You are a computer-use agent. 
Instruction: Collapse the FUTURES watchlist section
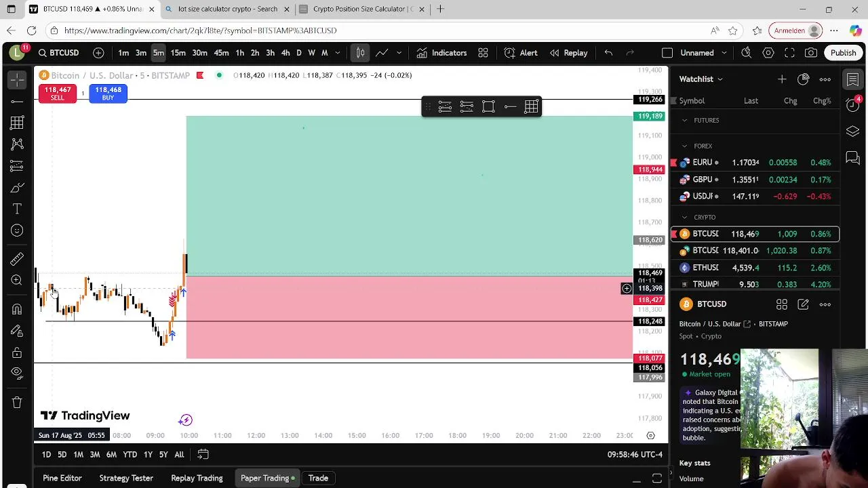coord(684,121)
